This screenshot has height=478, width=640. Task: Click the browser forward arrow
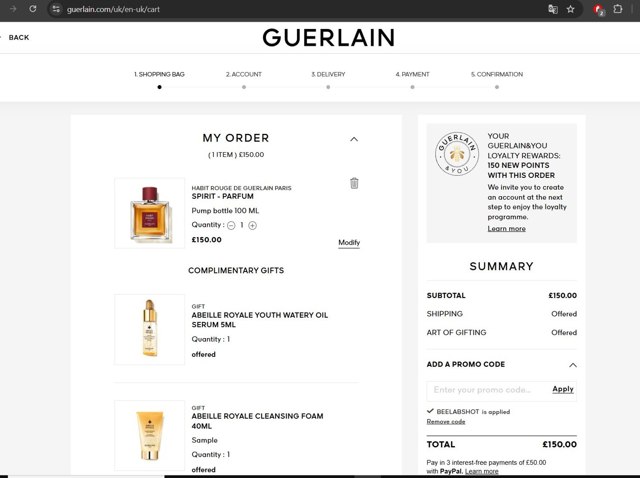point(13,9)
